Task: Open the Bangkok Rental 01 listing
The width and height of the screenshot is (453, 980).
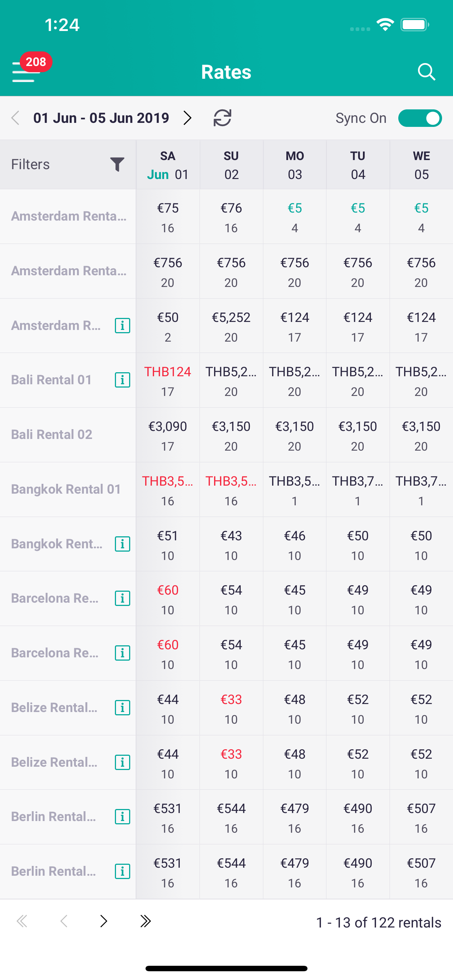Action: [x=66, y=489]
